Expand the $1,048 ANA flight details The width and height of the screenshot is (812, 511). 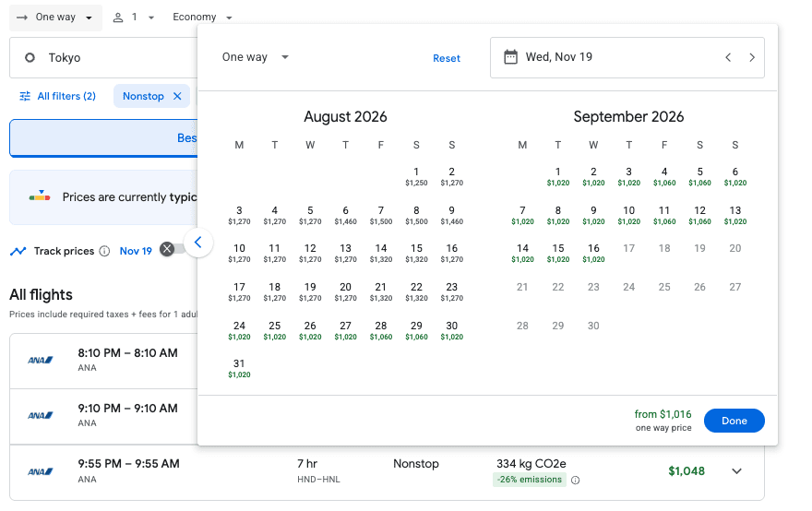click(736, 471)
